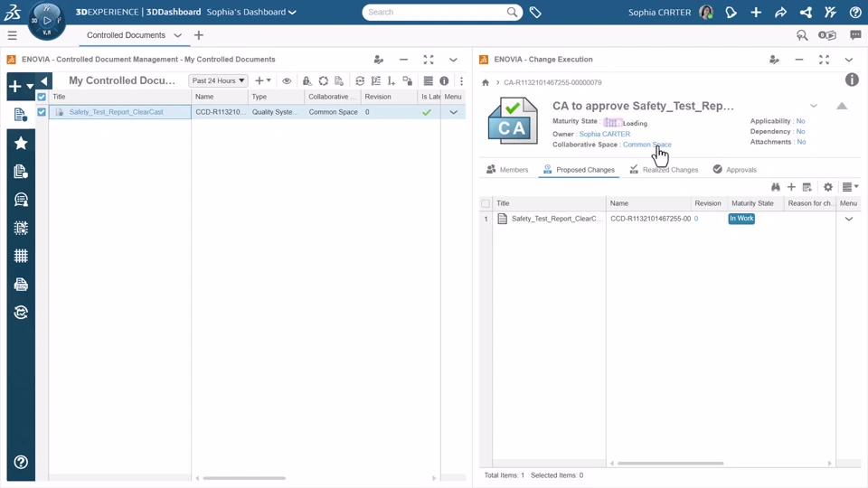Expand Controlled Document widget chevron menu
Screen dimensions: 868x488
coord(453,60)
